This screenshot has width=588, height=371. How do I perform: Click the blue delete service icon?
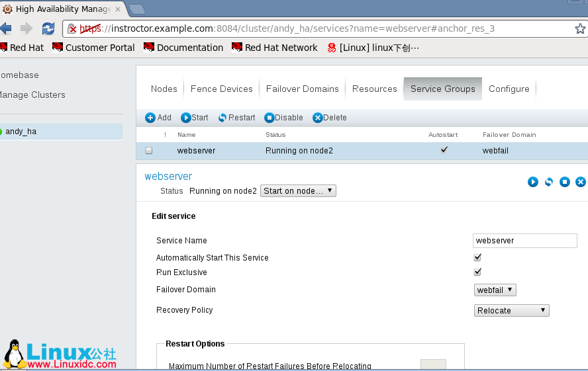click(x=581, y=182)
